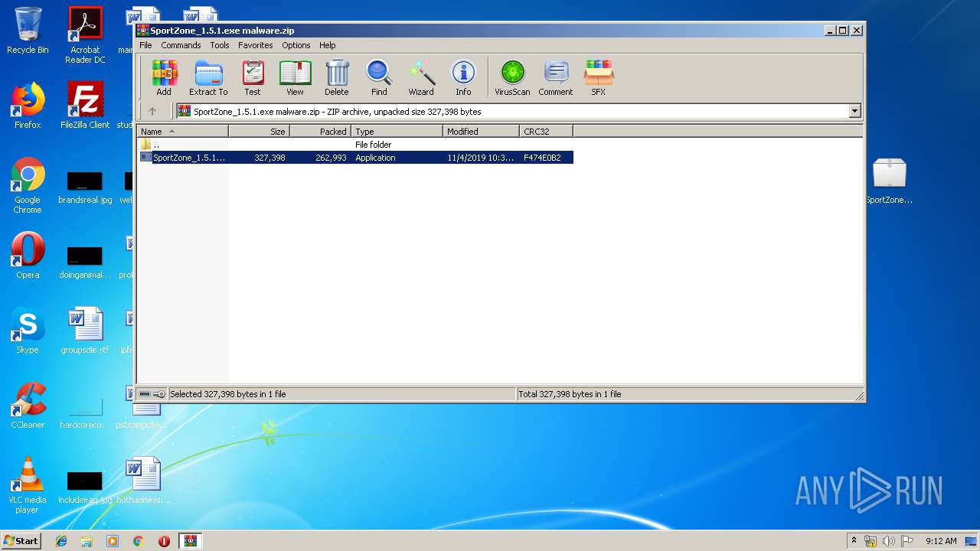The height and width of the screenshot is (551, 980).
Task: Open the Tools menu
Action: click(220, 45)
